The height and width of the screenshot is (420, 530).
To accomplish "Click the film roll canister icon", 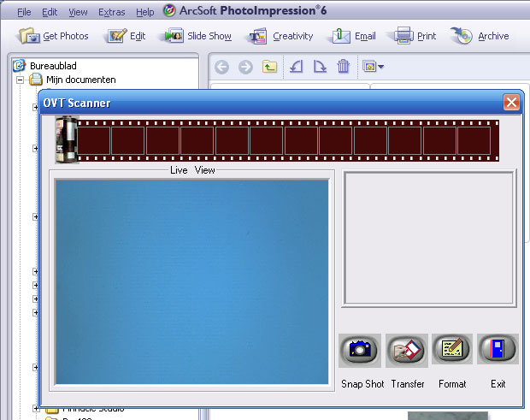I will (67, 139).
